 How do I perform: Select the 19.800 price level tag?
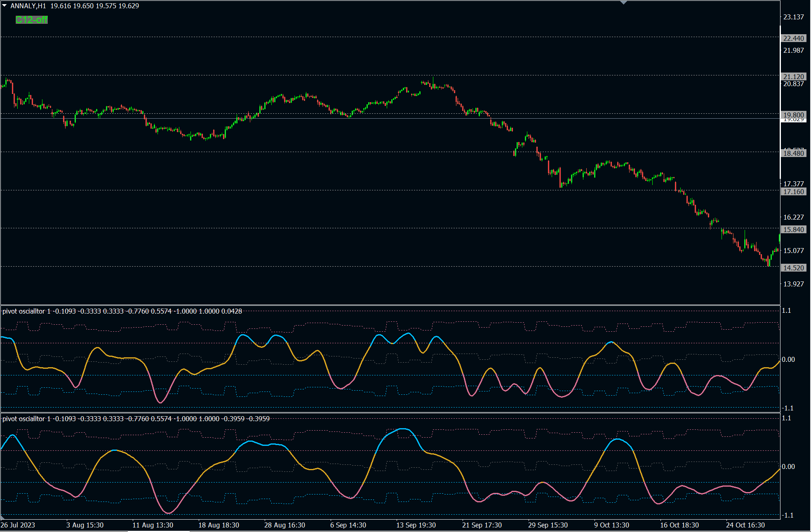[793, 115]
